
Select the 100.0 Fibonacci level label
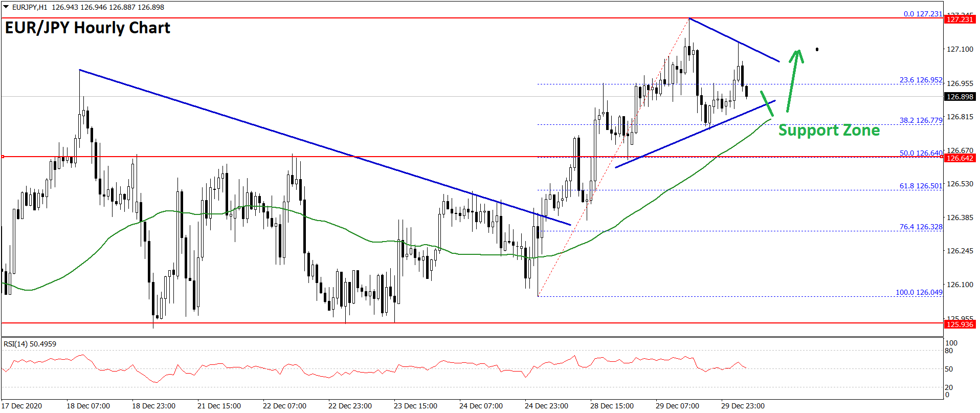919,292
